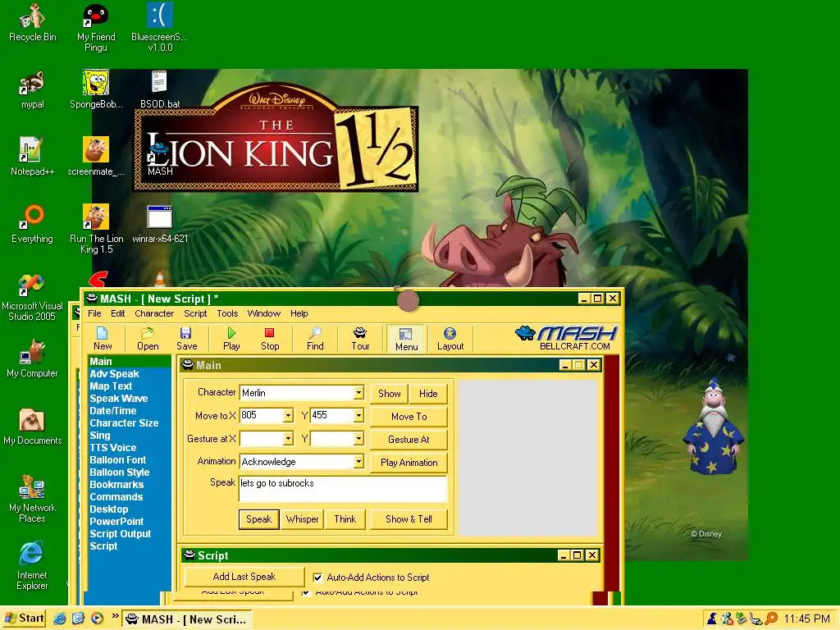Open the Window menu
840x630 pixels.
point(263,313)
